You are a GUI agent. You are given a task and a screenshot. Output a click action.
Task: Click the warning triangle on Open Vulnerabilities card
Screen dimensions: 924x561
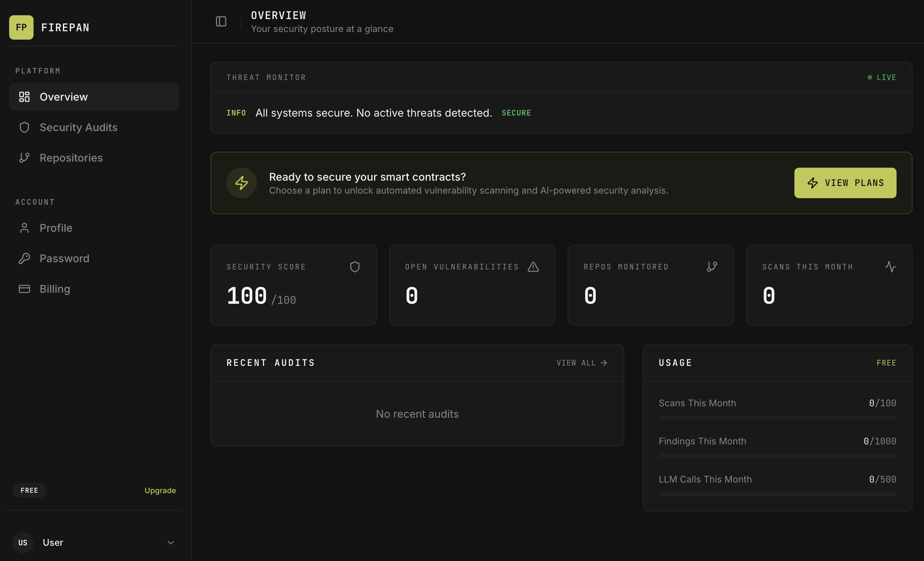[533, 266]
